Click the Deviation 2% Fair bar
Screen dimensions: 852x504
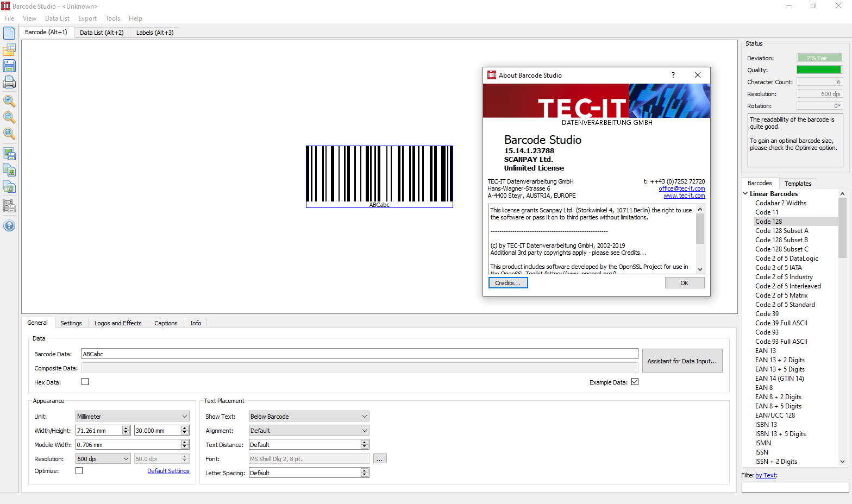click(x=820, y=58)
